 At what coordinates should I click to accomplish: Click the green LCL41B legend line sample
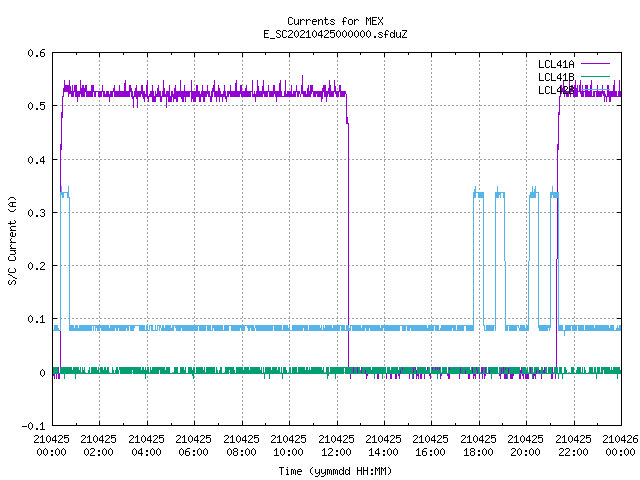(595, 76)
